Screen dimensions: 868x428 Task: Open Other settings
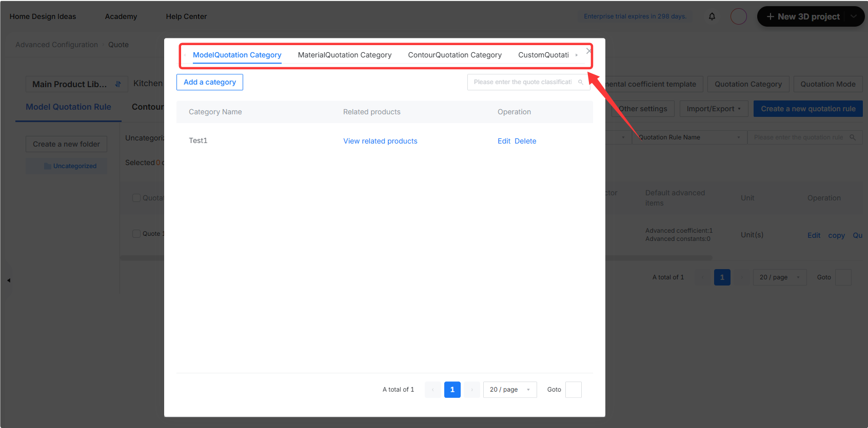pos(642,109)
